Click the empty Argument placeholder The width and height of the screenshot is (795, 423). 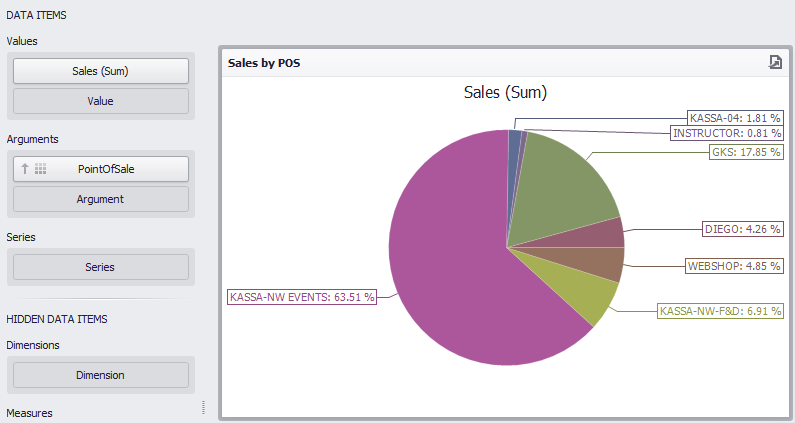coord(100,199)
